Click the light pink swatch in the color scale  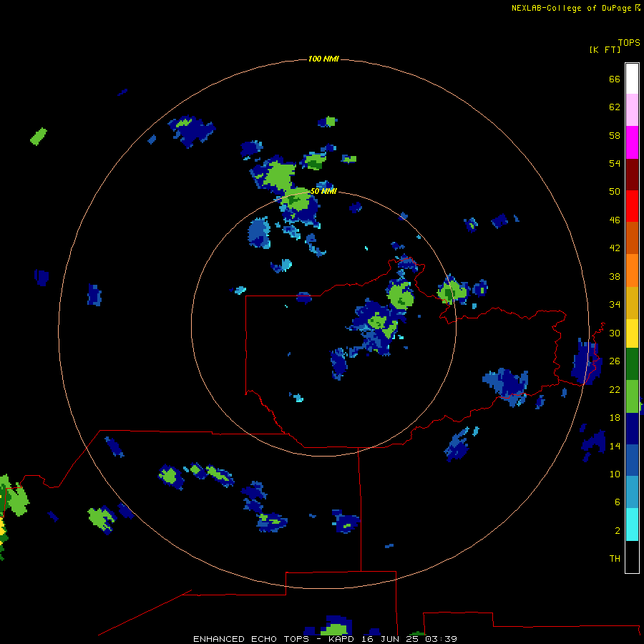(632, 110)
